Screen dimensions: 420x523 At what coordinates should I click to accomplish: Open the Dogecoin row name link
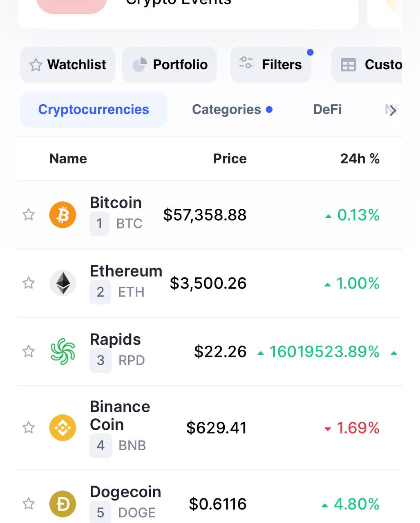point(125,492)
